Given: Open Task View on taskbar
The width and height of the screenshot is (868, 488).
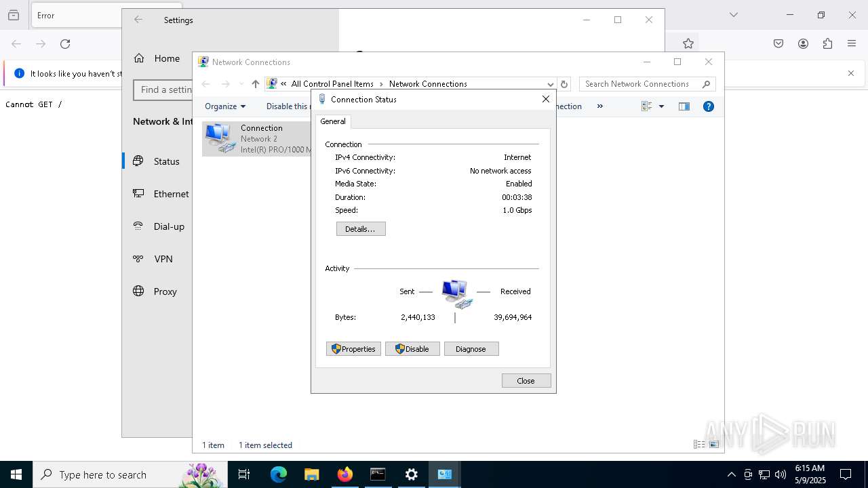Looking at the screenshot, I should click(244, 474).
